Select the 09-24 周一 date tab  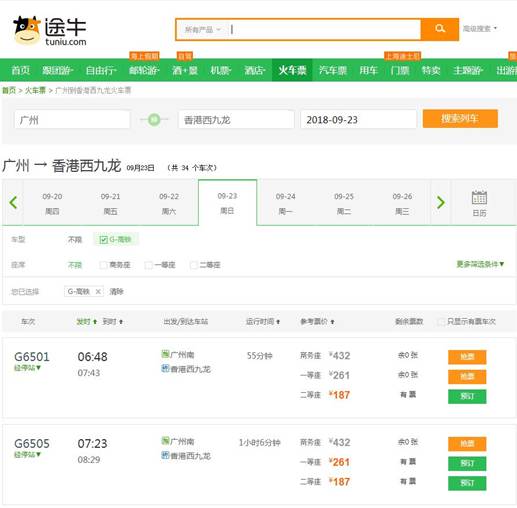[x=286, y=203]
